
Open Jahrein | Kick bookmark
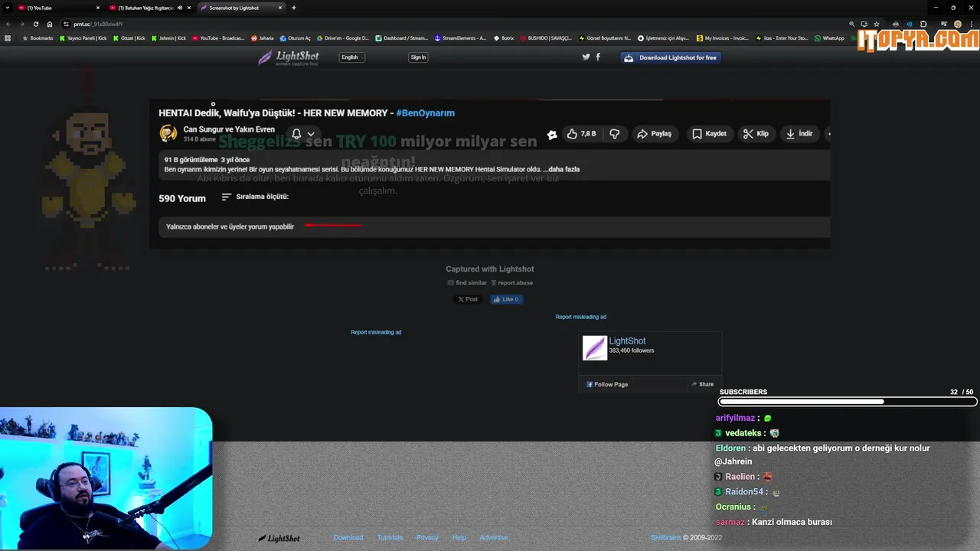168,37
